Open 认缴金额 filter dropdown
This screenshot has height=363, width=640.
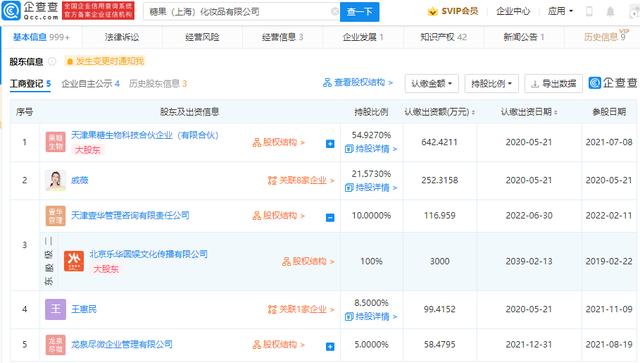coord(432,84)
